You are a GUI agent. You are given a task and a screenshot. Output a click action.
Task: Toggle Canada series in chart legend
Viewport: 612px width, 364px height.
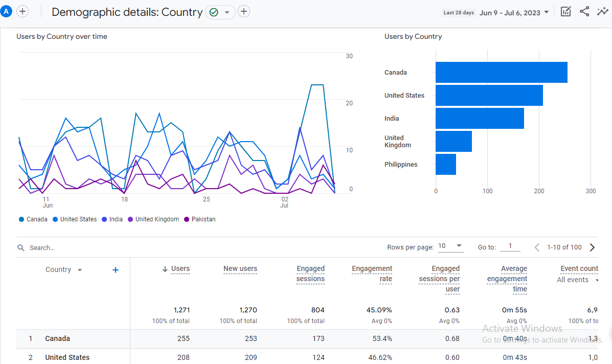(33, 219)
